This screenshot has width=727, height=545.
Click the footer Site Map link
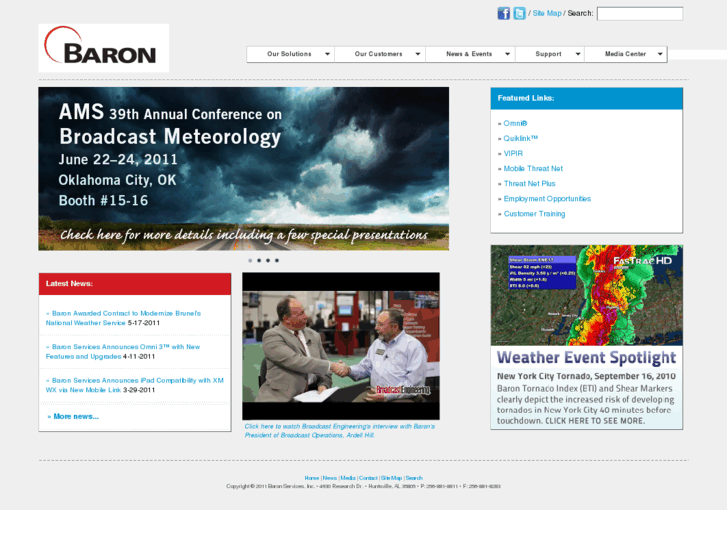click(391, 478)
